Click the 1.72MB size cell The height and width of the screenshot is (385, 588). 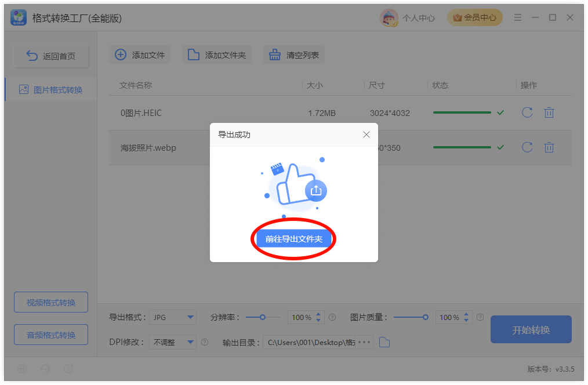click(322, 113)
